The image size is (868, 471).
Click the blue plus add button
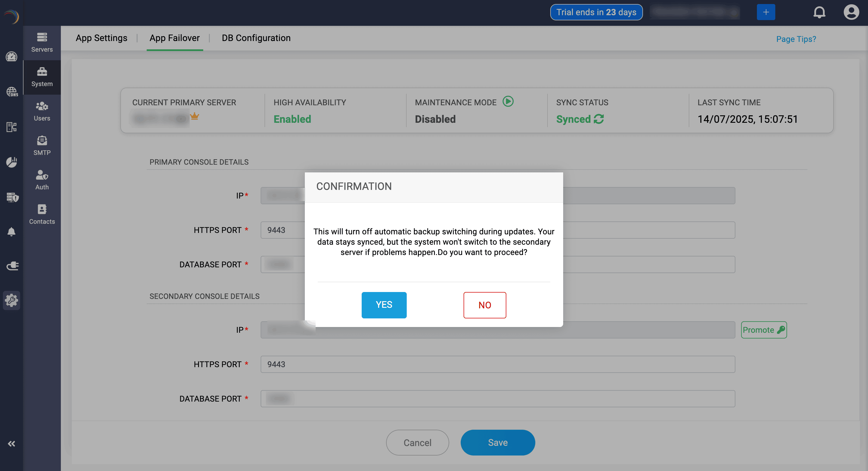766,12
